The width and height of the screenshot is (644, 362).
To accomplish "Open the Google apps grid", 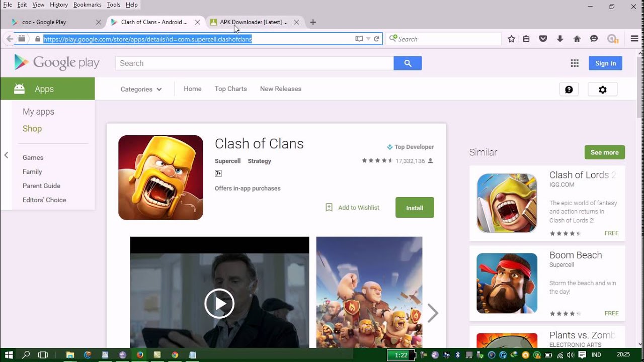I will tap(575, 63).
